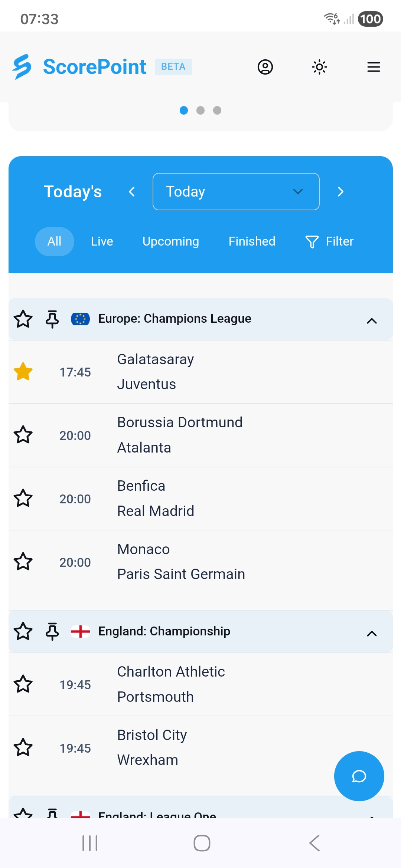
Task: Go to the next day arrow
Action: coord(340,191)
